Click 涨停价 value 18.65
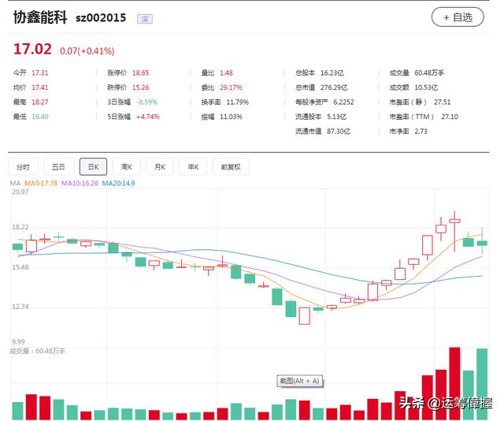The height and width of the screenshot is (421, 504). (141, 73)
